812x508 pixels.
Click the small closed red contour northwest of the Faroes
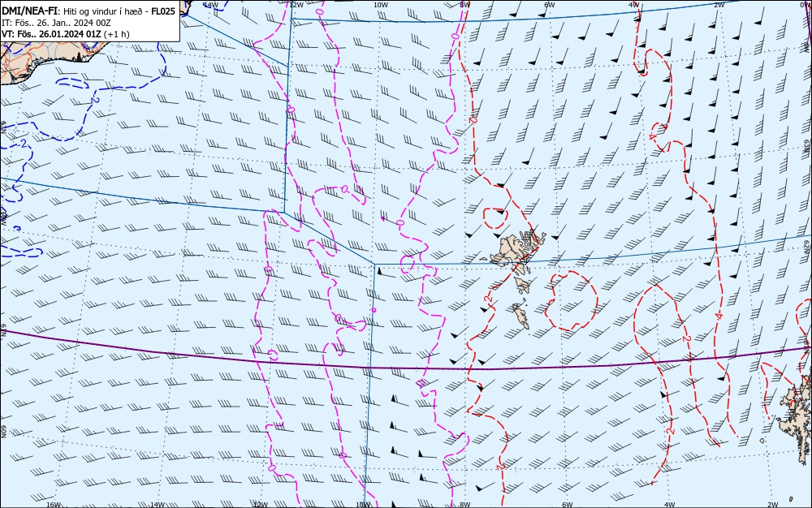pyautogui.click(x=495, y=217)
